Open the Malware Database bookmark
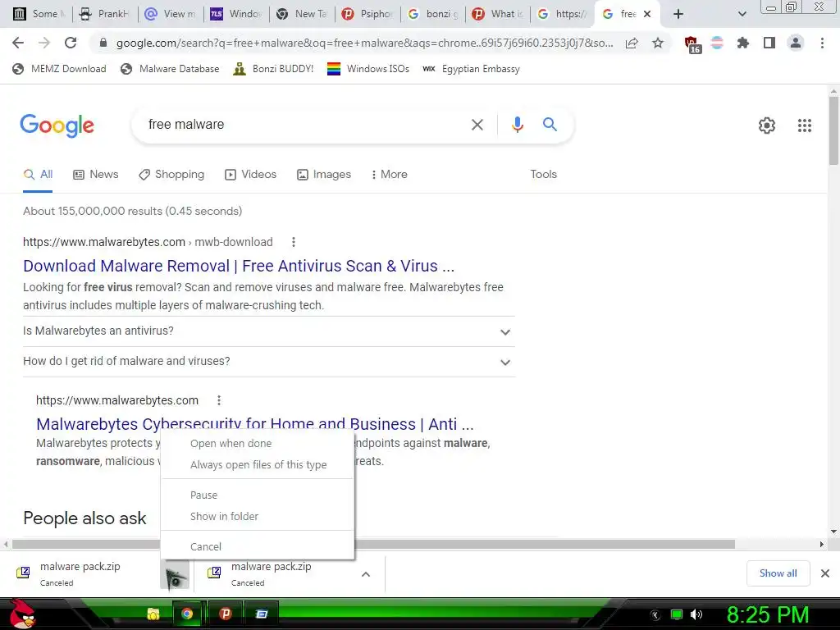840x630 pixels. (170, 69)
